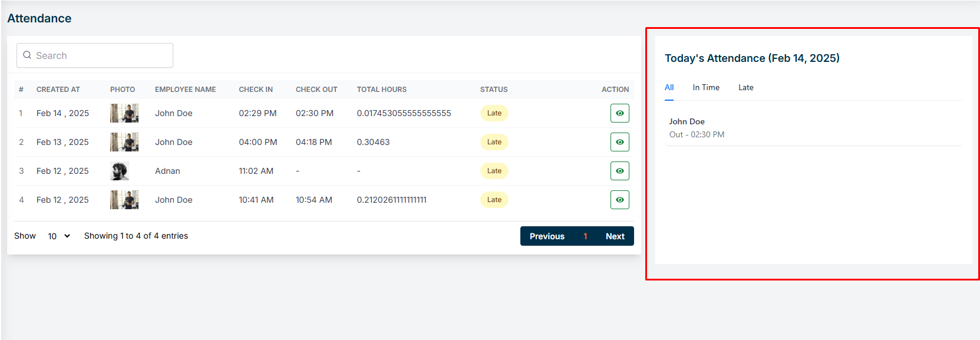
Task: Sort by the Created At column header
Action: point(58,90)
